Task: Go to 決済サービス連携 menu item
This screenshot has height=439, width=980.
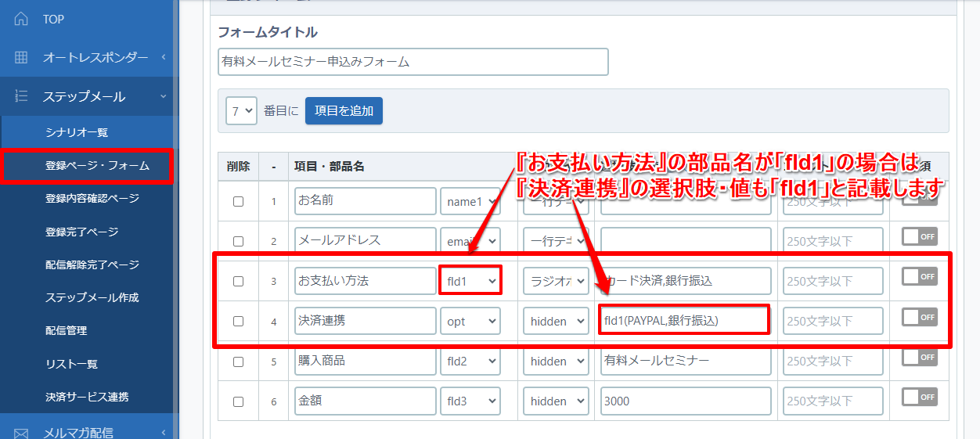Action: pos(87,397)
